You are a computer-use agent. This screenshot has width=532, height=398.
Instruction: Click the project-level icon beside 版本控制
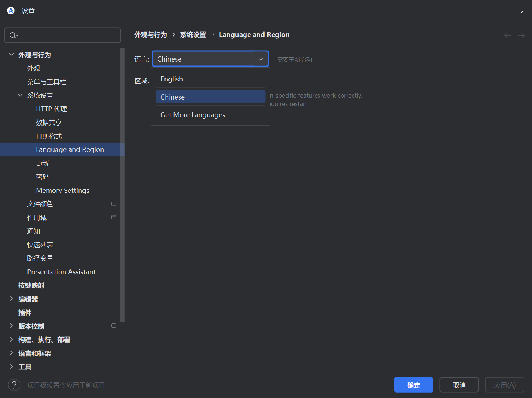(113, 326)
